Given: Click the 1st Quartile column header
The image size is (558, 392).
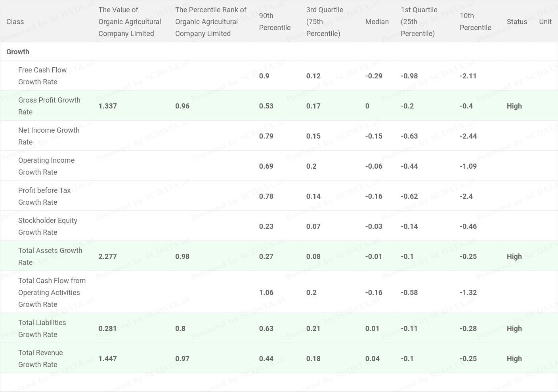Looking at the screenshot, I should tap(419, 22).
